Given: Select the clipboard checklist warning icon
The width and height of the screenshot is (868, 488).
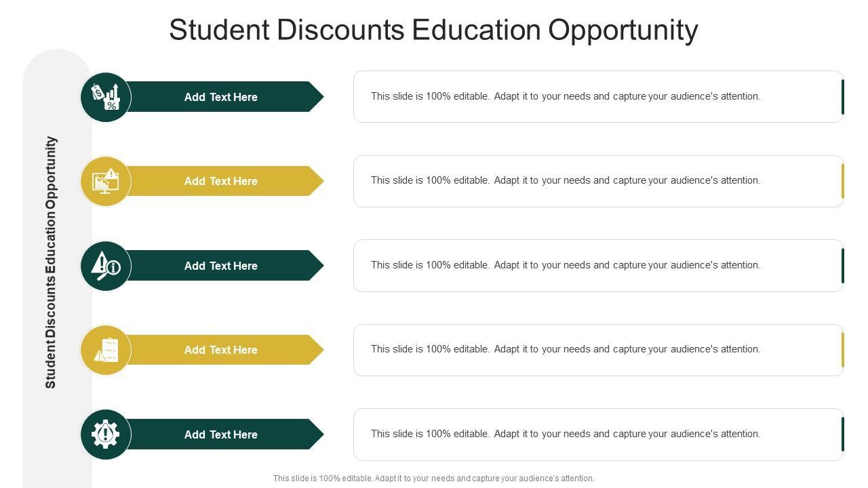Looking at the screenshot, I should tap(106, 350).
